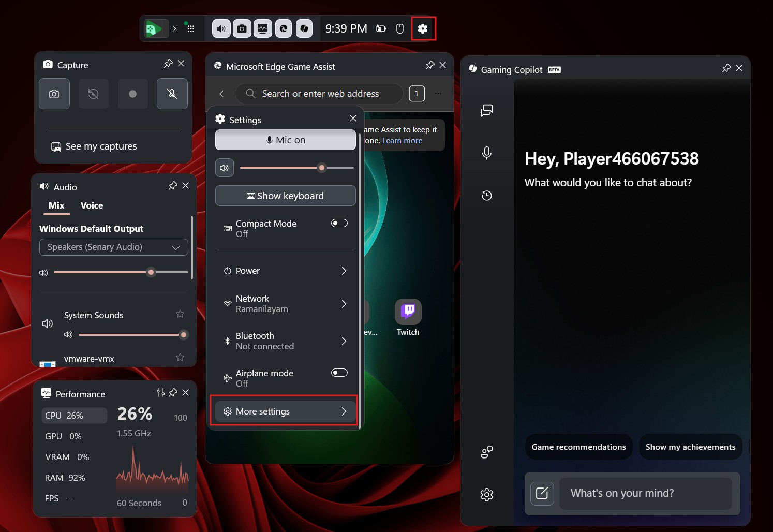Screen dimensions: 773x532
Task: Click the Game recommendations button
Action: [578, 447]
